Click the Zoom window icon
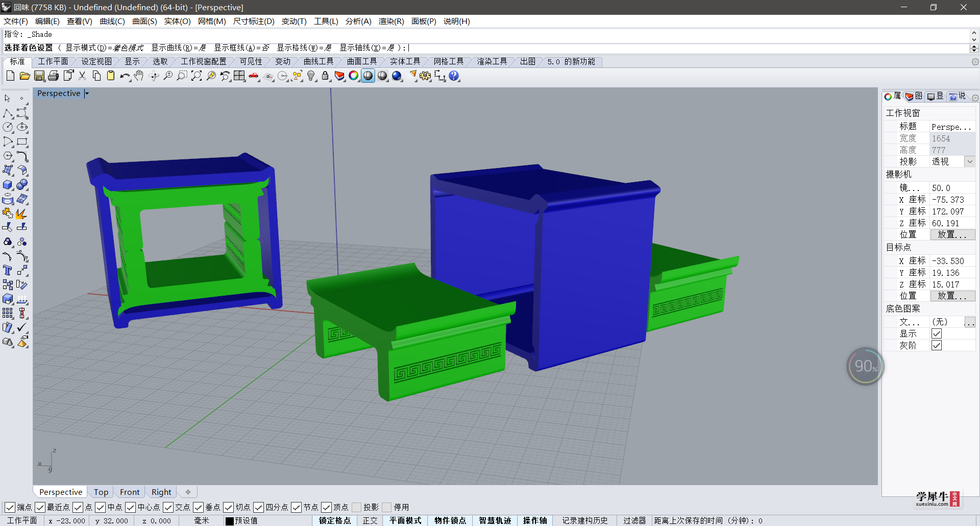The height and width of the screenshot is (526, 980). [x=182, y=76]
